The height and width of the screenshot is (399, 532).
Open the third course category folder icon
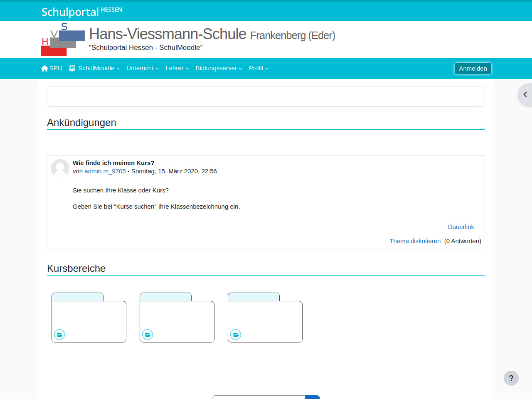click(x=236, y=335)
